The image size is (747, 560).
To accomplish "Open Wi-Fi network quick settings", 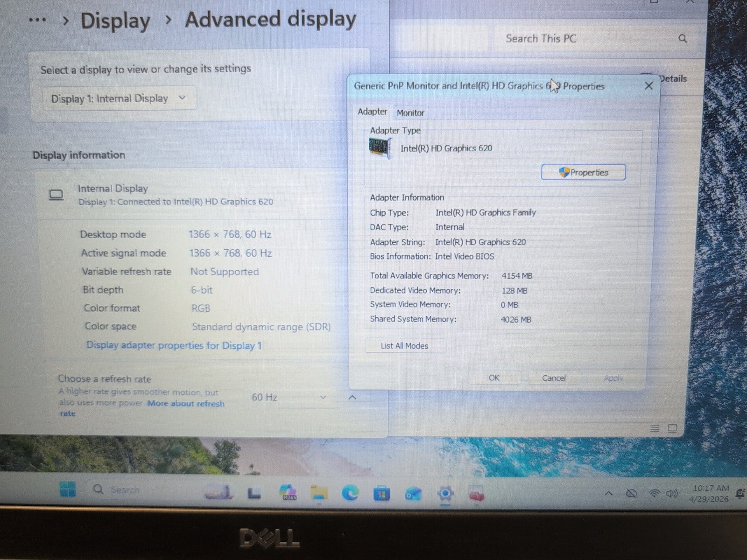I will point(655,493).
